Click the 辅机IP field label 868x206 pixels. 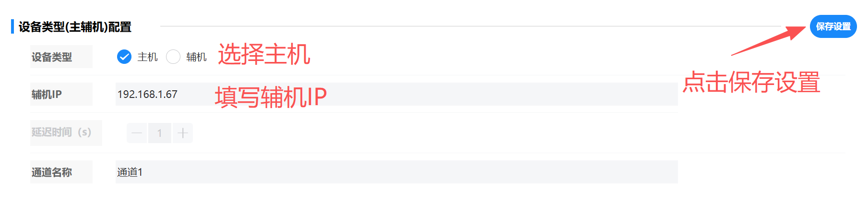tap(47, 95)
